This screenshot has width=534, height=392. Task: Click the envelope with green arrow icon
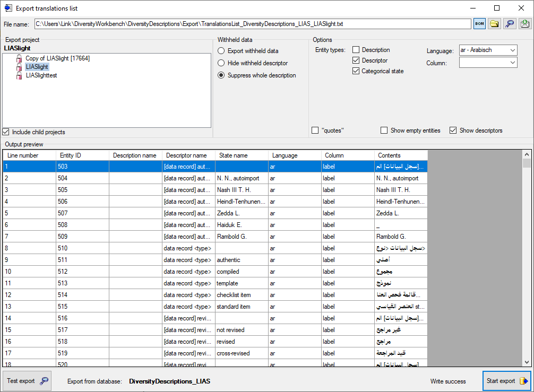[525, 24]
